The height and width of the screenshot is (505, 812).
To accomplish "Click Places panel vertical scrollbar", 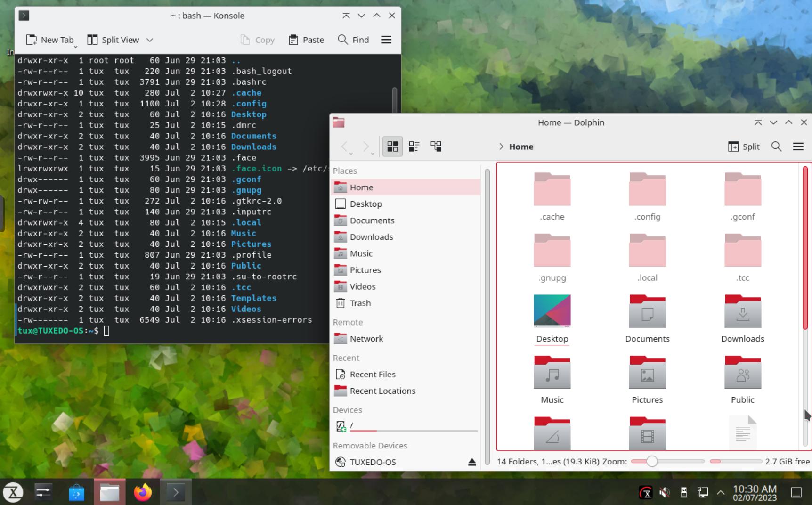I will click(x=487, y=318).
